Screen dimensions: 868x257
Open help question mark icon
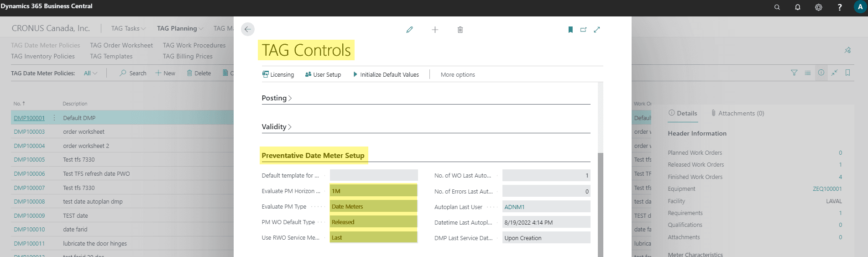coord(840,7)
